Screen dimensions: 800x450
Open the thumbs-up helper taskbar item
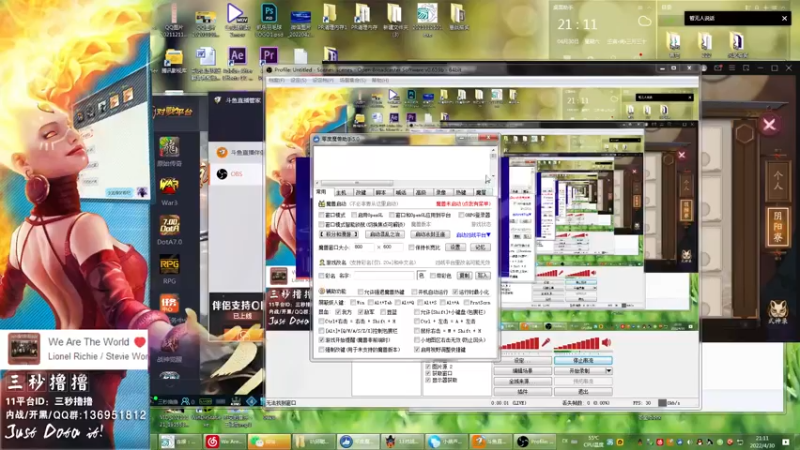coord(357,442)
